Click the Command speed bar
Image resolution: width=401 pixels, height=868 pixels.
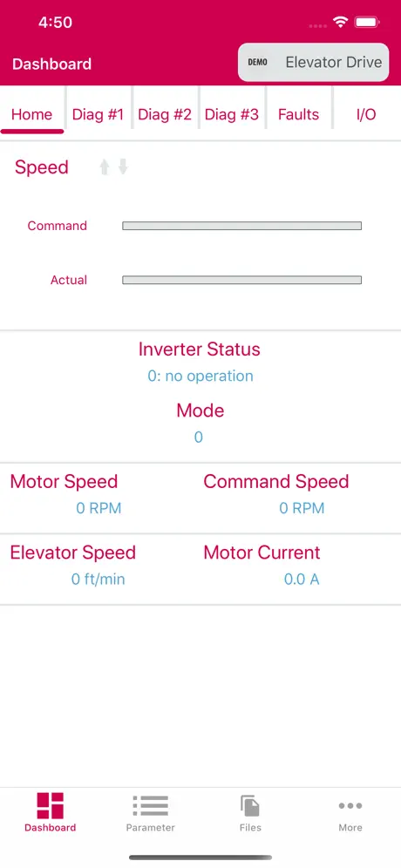[242, 226]
